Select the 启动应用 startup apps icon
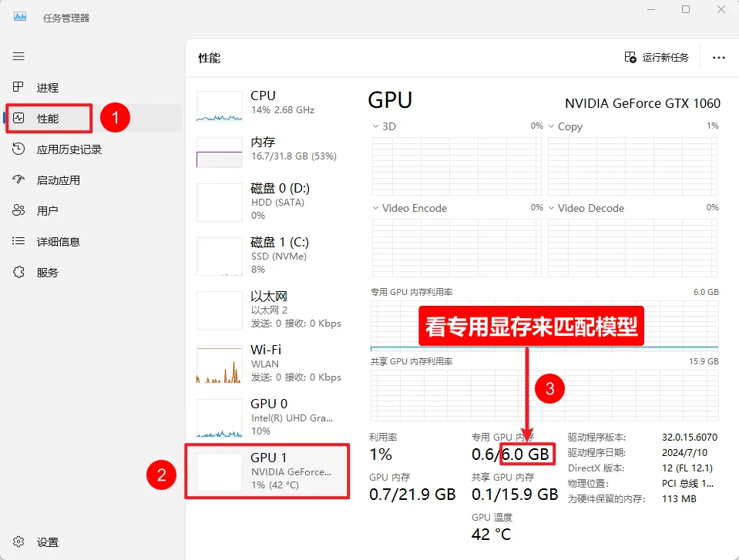The height and width of the screenshot is (560, 739). [x=19, y=180]
